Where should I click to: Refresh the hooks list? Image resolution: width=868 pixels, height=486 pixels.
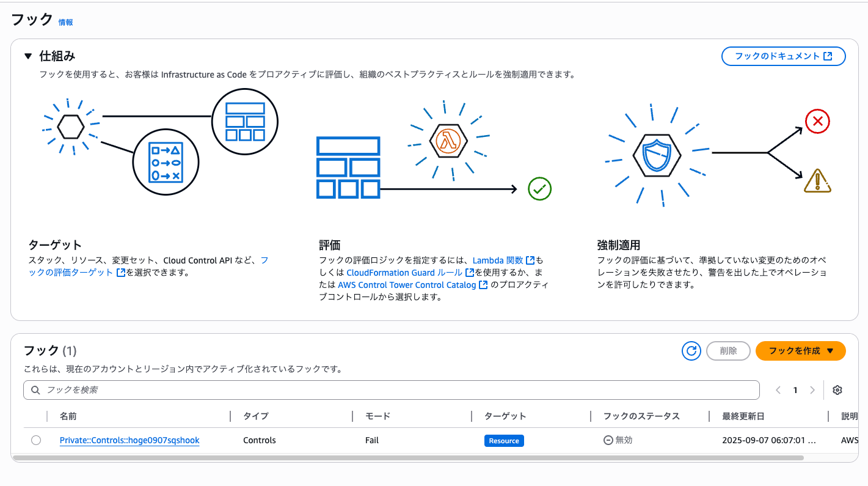pos(691,351)
